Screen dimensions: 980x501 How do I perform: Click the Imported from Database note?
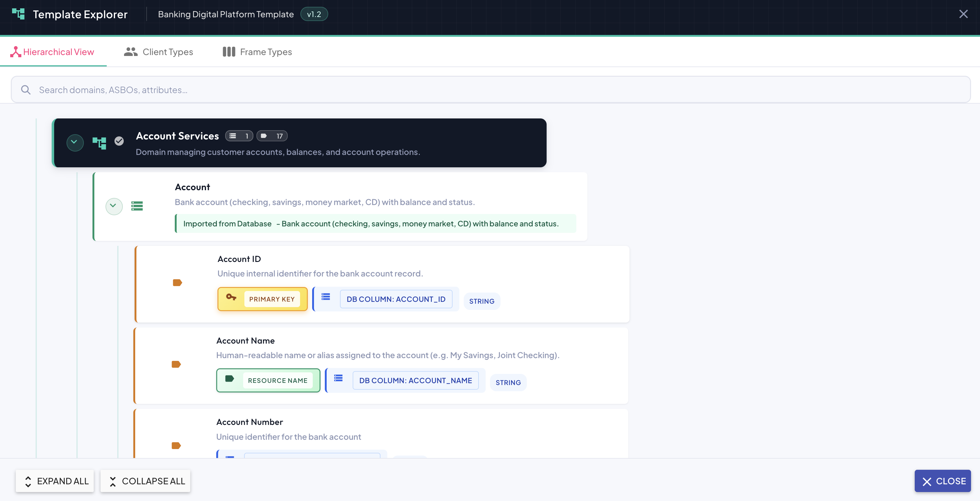(376, 224)
